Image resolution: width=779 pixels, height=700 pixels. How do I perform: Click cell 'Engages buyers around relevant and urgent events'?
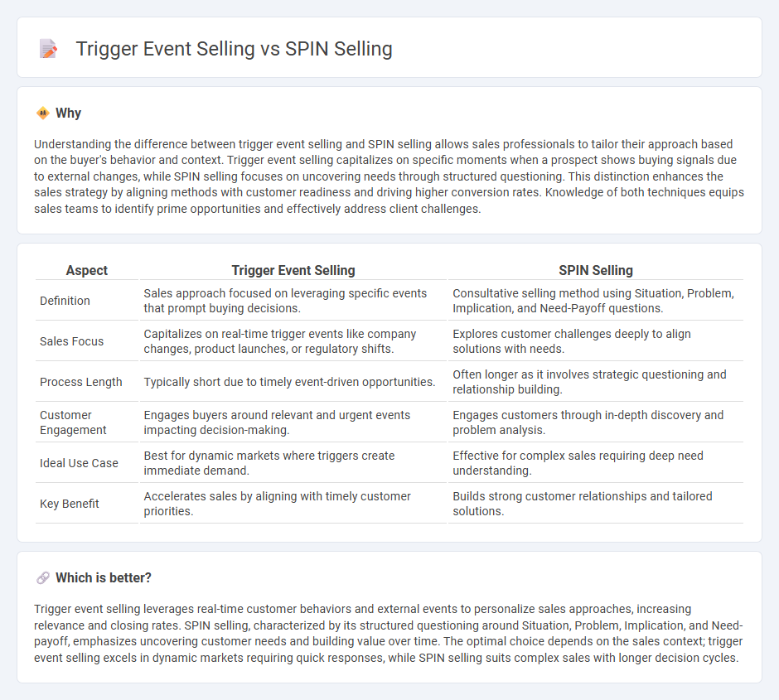(293, 422)
